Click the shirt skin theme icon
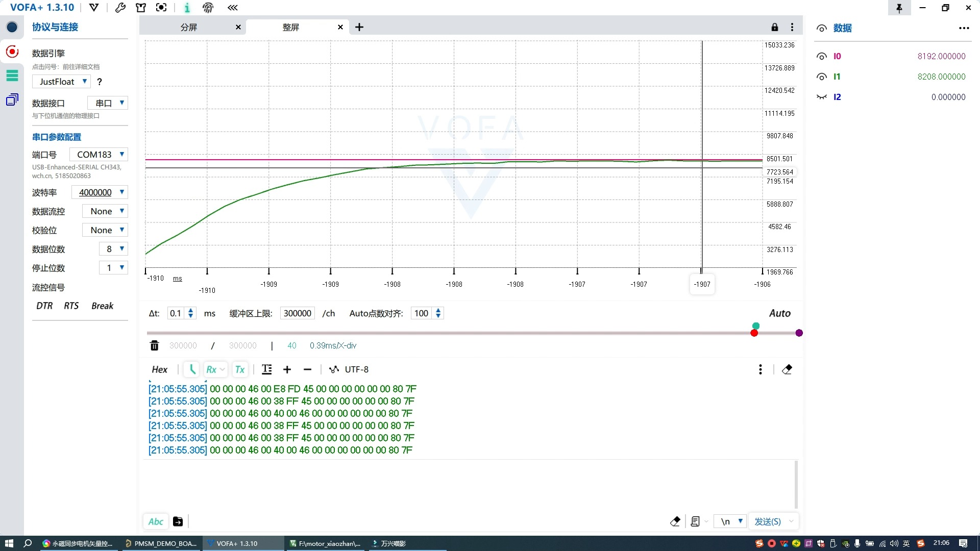This screenshot has width=980, height=551. tap(141, 8)
